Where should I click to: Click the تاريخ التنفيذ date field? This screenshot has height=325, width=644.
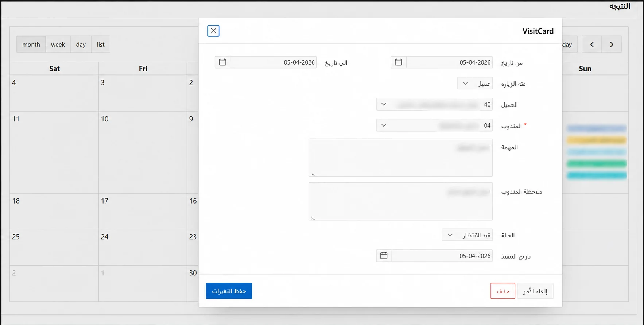click(x=442, y=256)
